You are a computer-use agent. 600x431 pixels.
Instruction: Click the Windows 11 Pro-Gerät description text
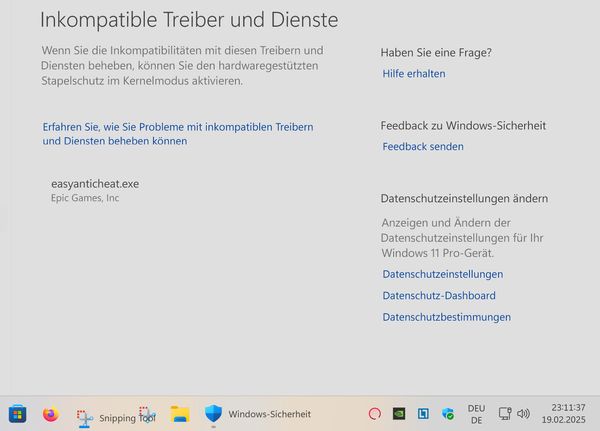[x=462, y=238]
